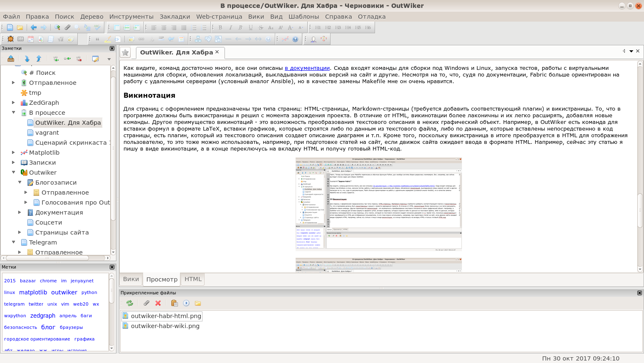This screenshot has height=363, width=644.
Task: Expand the Документация tree node
Action: pyautogui.click(x=20, y=212)
